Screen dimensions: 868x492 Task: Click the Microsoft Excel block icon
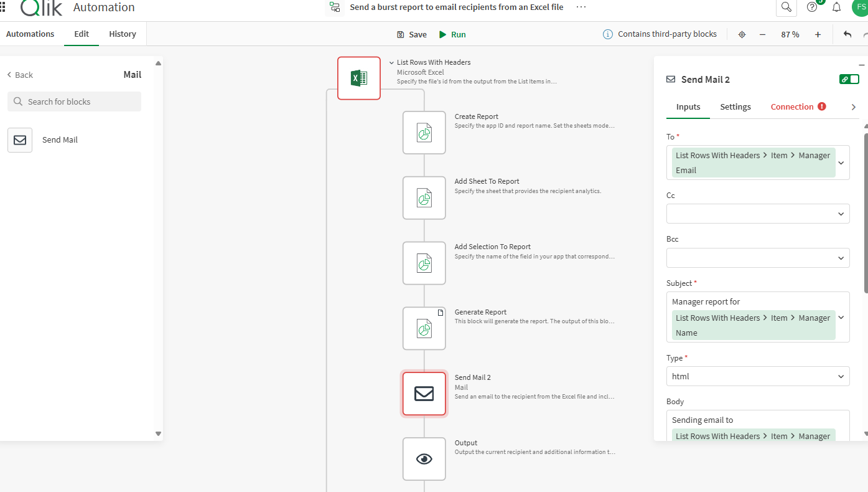[359, 78]
